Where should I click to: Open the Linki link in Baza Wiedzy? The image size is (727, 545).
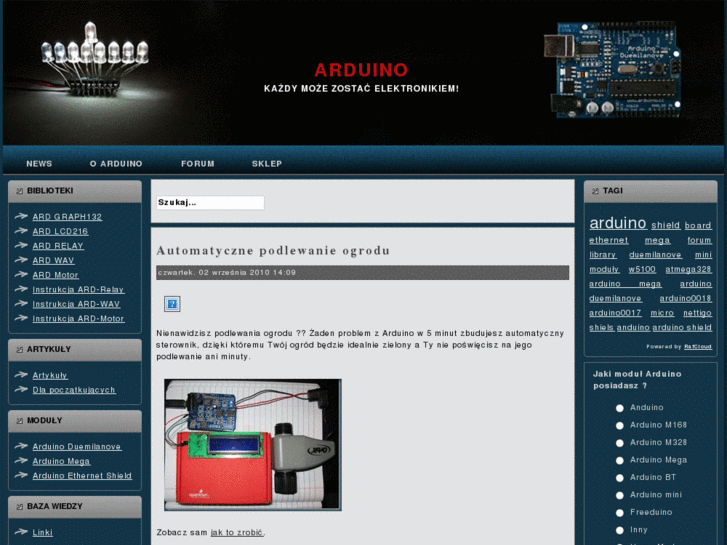point(42,532)
